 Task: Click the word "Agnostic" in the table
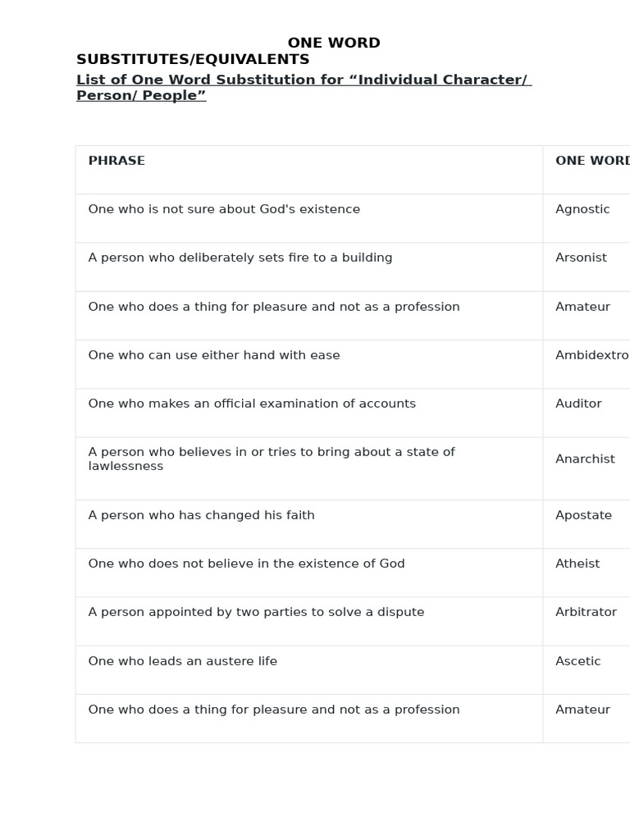click(582, 209)
